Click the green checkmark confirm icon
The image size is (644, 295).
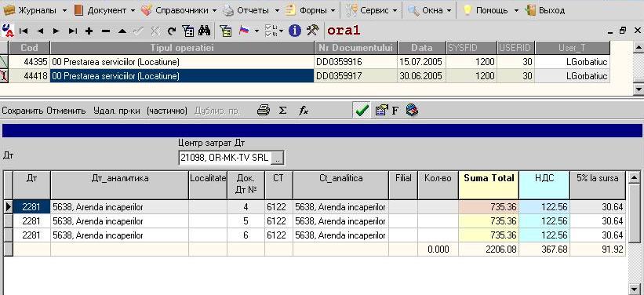point(362,110)
